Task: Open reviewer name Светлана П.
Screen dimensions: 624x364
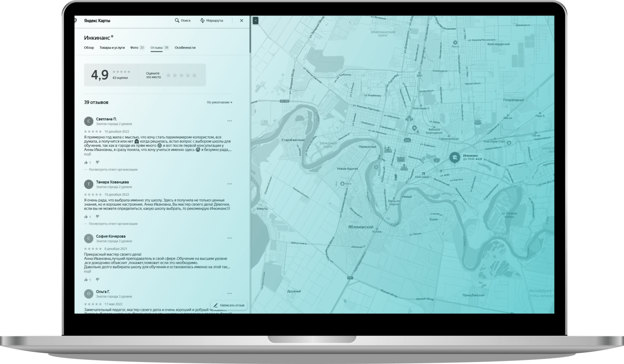Action: coord(106,119)
